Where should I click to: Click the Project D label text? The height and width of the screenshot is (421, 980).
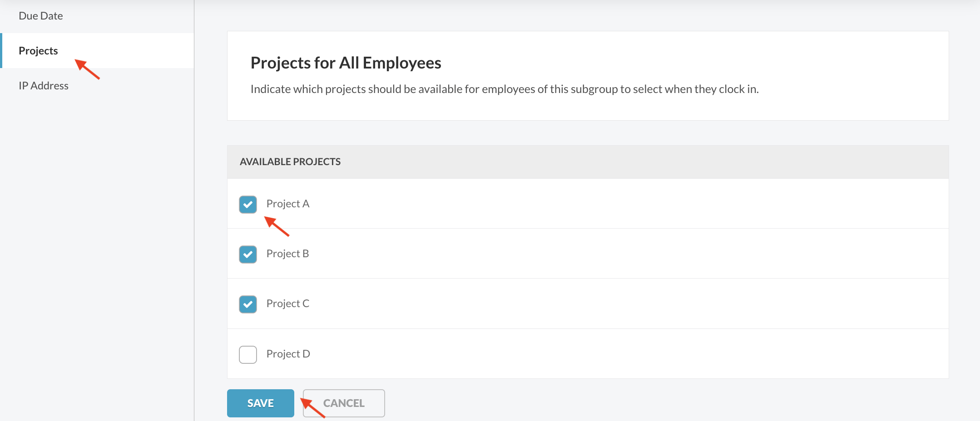click(x=288, y=354)
